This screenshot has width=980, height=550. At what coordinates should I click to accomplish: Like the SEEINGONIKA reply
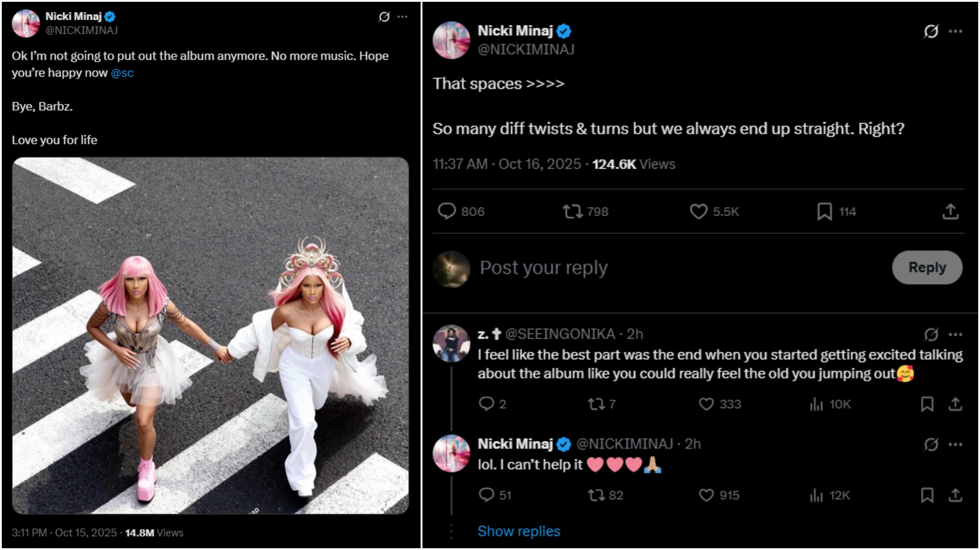[706, 404]
